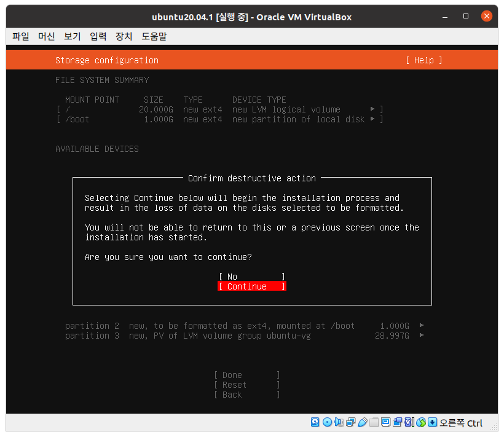Click the optical disc status icon
504x437 pixels.
[x=327, y=422]
